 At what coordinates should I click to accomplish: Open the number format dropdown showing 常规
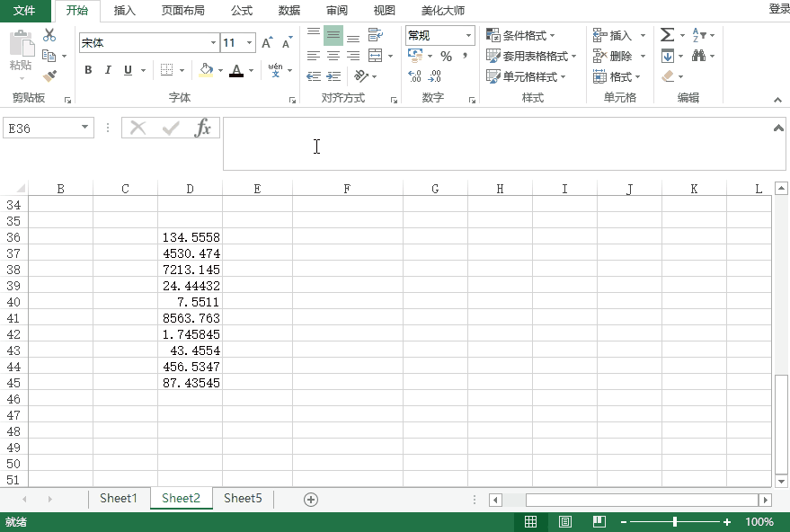click(x=468, y=35)
